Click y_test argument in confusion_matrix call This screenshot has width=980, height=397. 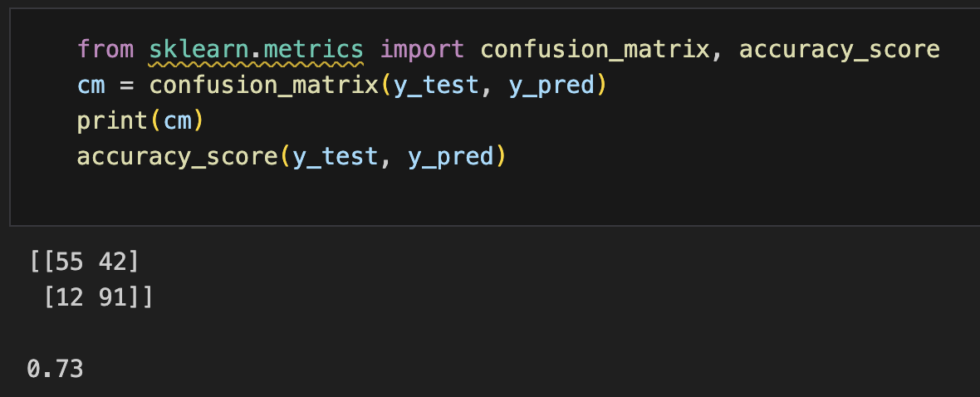coord(436,86)
